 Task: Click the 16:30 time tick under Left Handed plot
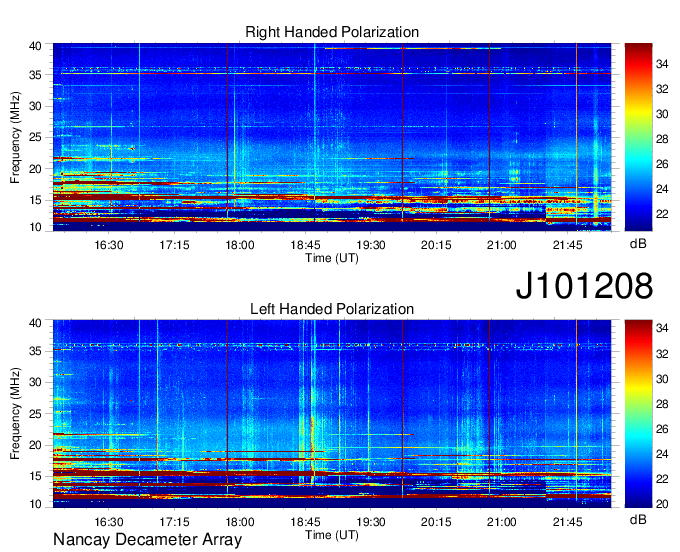(x=108, y=522)
